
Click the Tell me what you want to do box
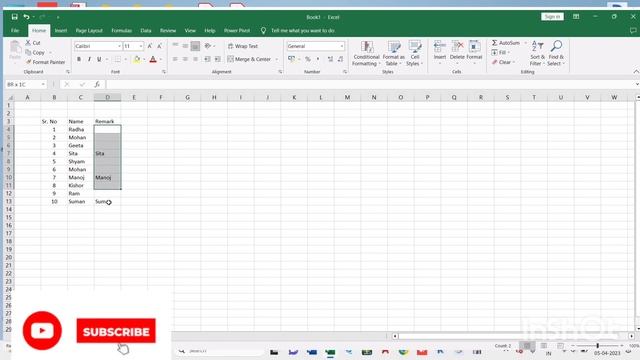[x=302, y=31]
